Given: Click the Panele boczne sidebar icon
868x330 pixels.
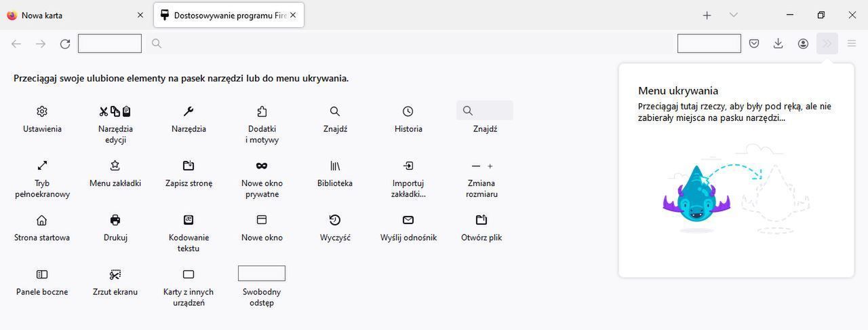Looking at the screenshot, I should (42, 274).
